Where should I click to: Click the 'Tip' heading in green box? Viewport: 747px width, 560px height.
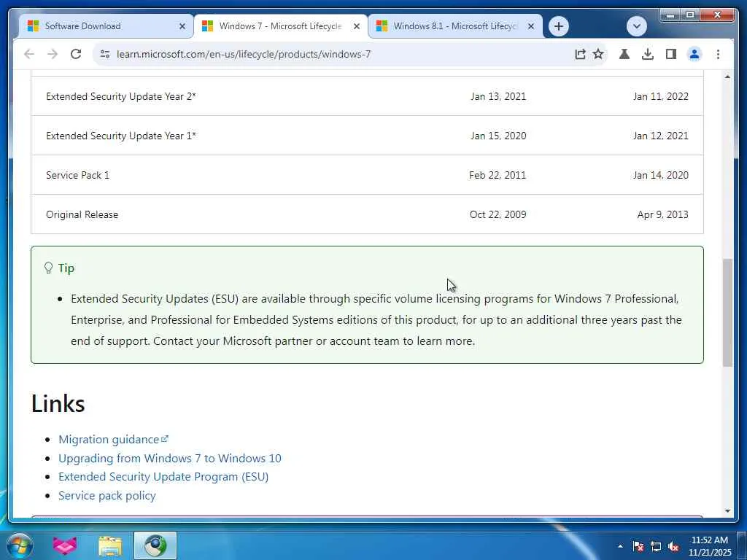tap(66, 268)
